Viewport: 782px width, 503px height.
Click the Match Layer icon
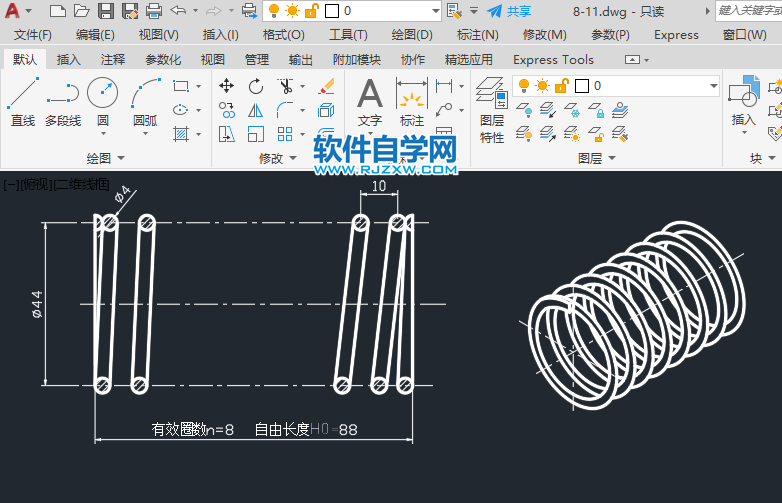point(620,134)
